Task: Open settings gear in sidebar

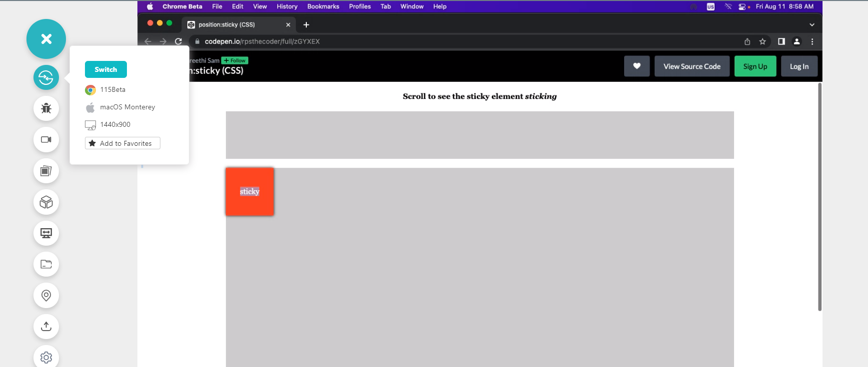Action: click(46, 357)
